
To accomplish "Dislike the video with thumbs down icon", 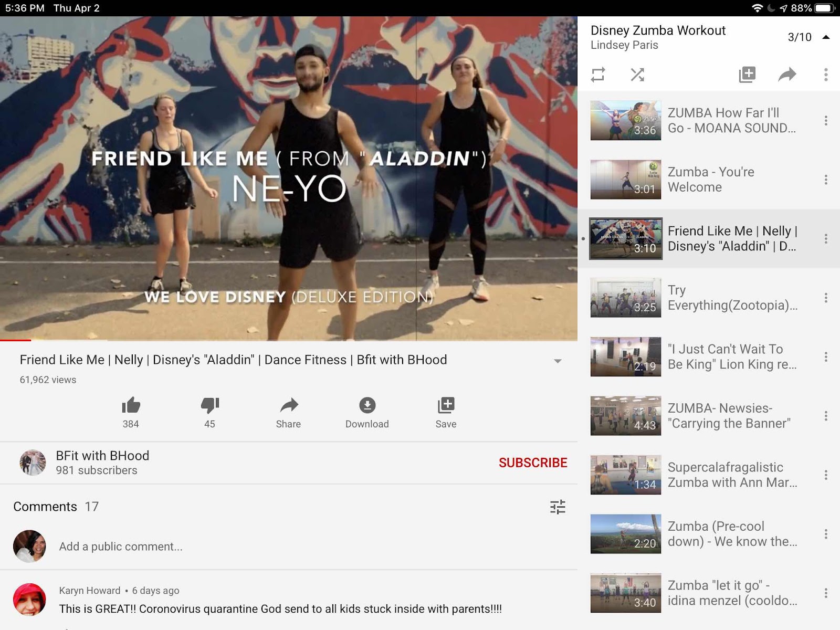I will (x=209, y=405).
